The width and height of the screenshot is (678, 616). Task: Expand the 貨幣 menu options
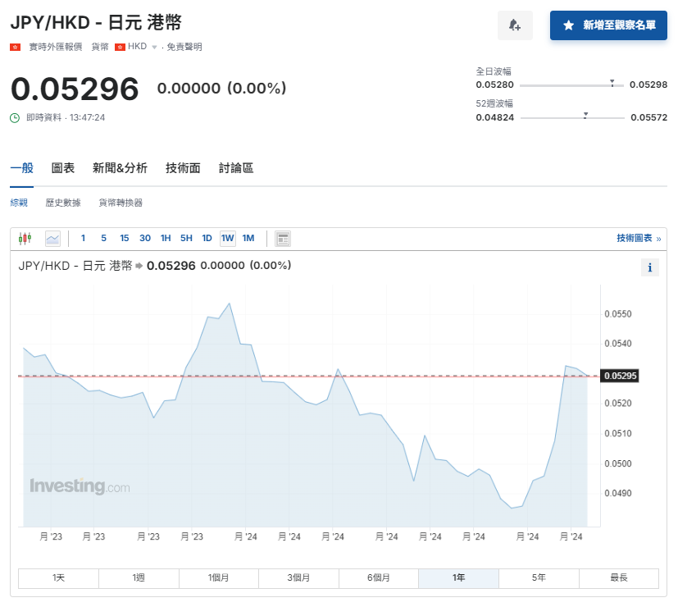click(x=100, y=46)
